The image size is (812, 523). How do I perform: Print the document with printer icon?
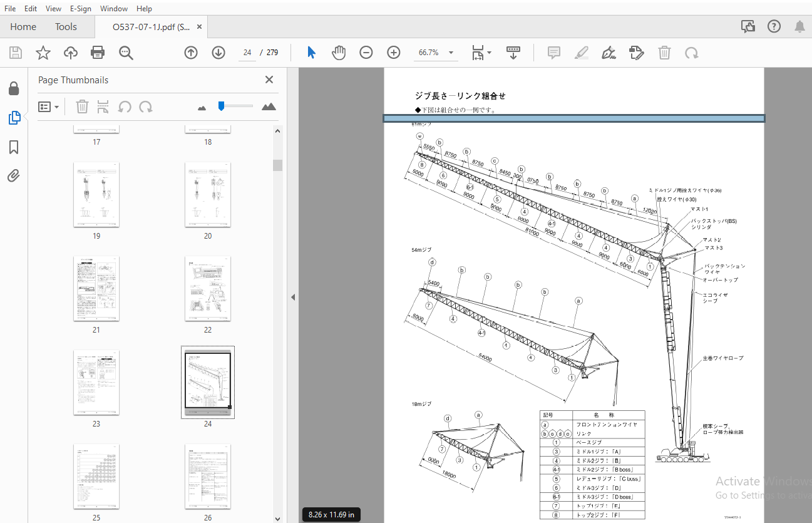pos(98,53)
